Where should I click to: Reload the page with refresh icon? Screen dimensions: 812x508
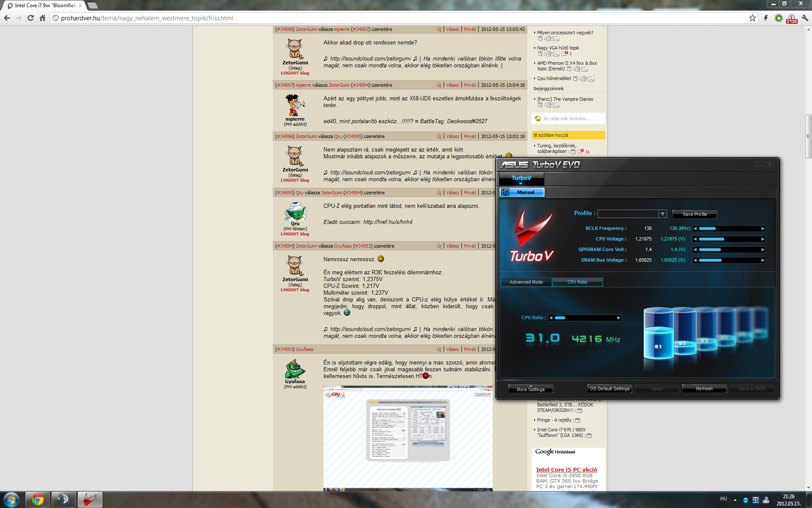[x=30, y=18]
